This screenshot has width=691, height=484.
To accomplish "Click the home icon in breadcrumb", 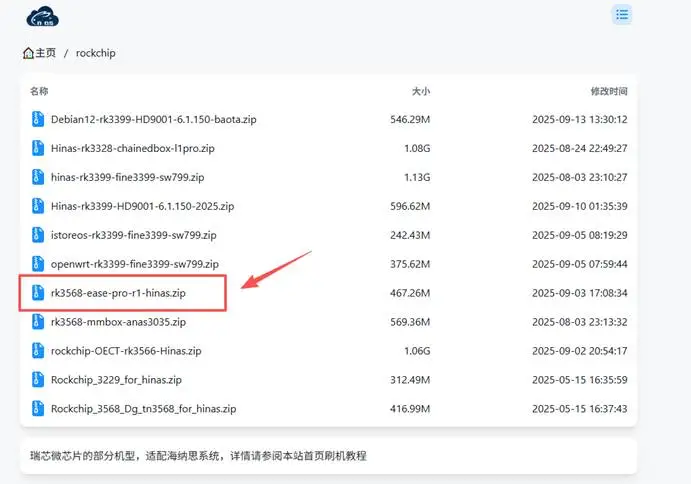I will click(x=28, y=53).
